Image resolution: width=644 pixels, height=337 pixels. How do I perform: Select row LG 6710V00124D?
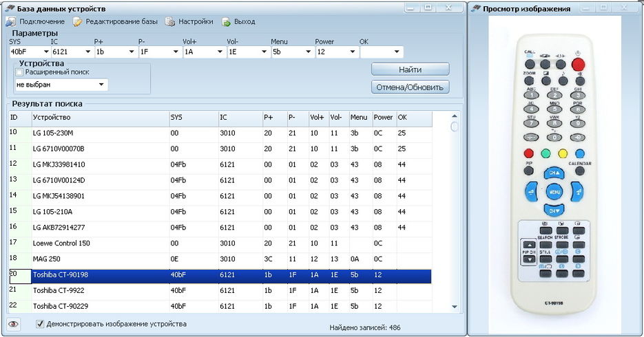(x=220, y=180)
